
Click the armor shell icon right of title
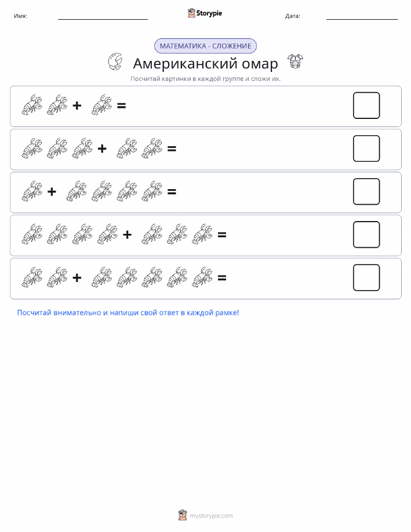(295, 61)
